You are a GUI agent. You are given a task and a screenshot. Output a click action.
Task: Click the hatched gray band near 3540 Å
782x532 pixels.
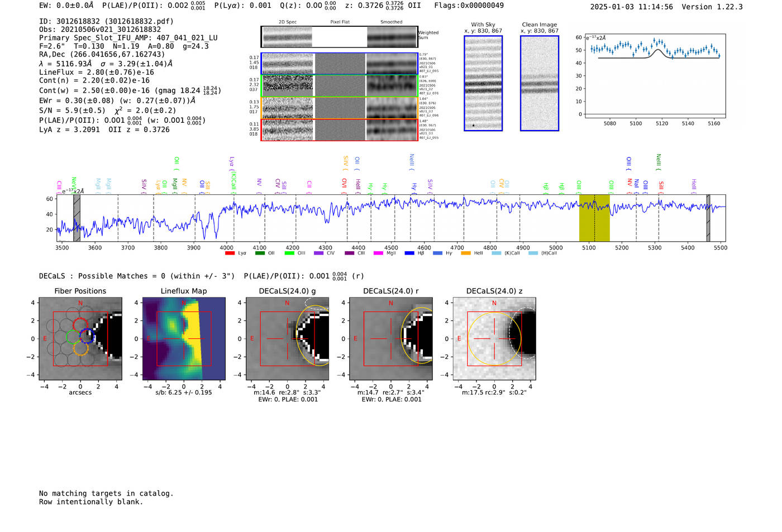77,218
